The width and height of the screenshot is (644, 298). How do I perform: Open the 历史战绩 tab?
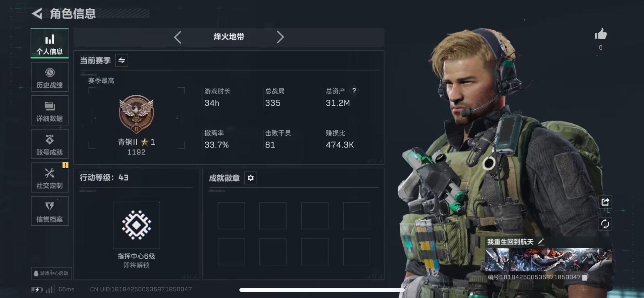(50, 77)
